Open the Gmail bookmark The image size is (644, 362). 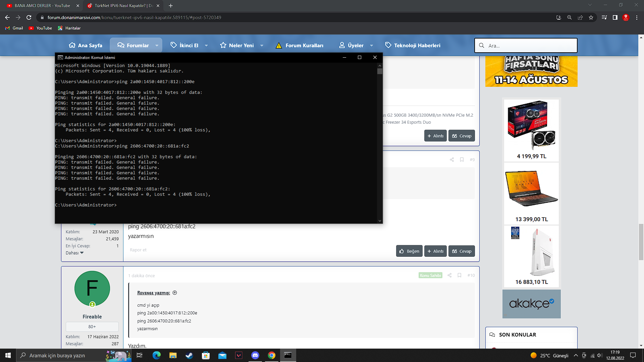point(14,28)
